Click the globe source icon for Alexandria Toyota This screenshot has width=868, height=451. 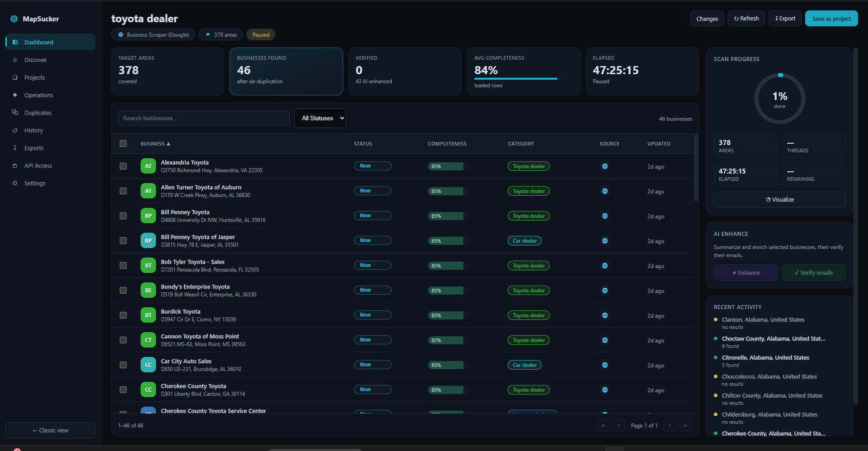point(605,166)
